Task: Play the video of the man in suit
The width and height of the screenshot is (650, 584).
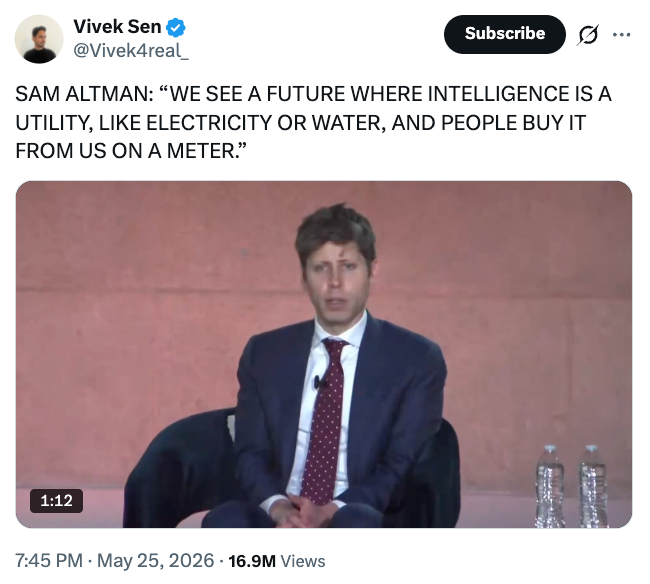Action: [324, 354]
